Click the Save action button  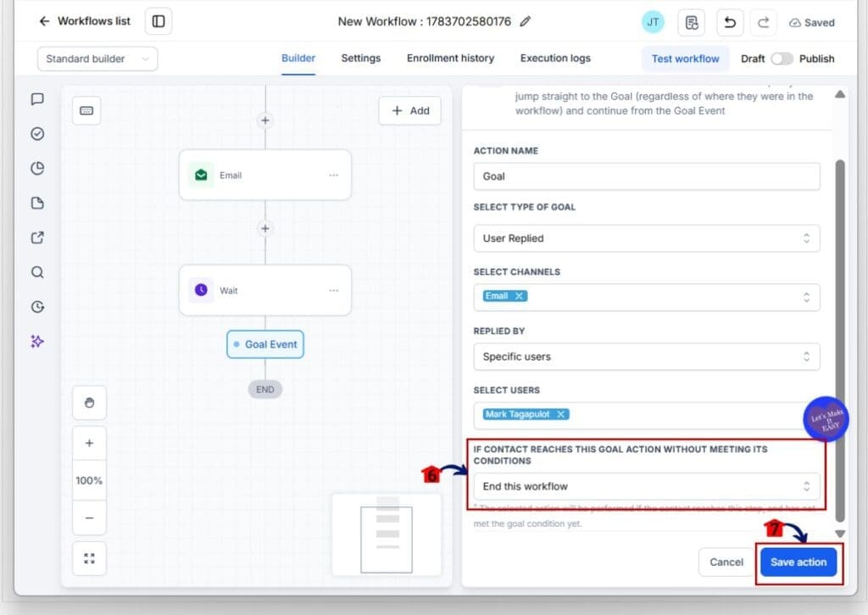coord(798,562)
